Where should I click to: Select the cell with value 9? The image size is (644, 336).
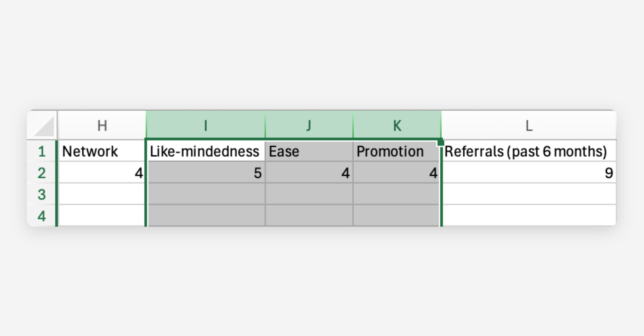[529, 173]
